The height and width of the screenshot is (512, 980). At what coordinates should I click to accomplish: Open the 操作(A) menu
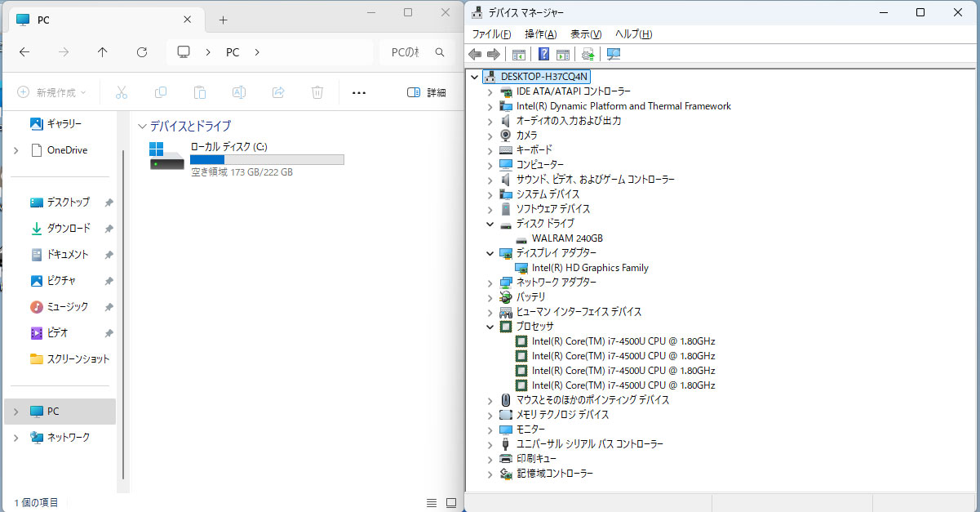click(540, 33)
